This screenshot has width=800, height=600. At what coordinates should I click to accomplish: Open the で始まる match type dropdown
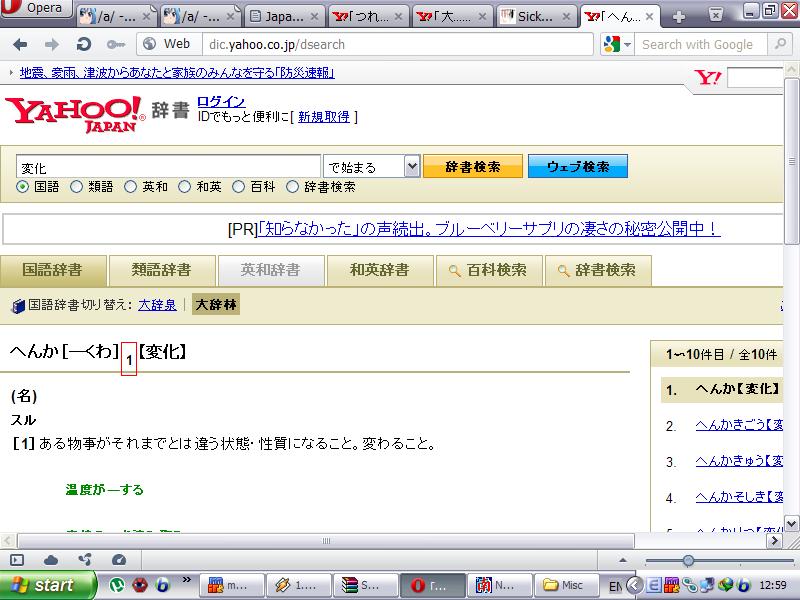(372, 166)
